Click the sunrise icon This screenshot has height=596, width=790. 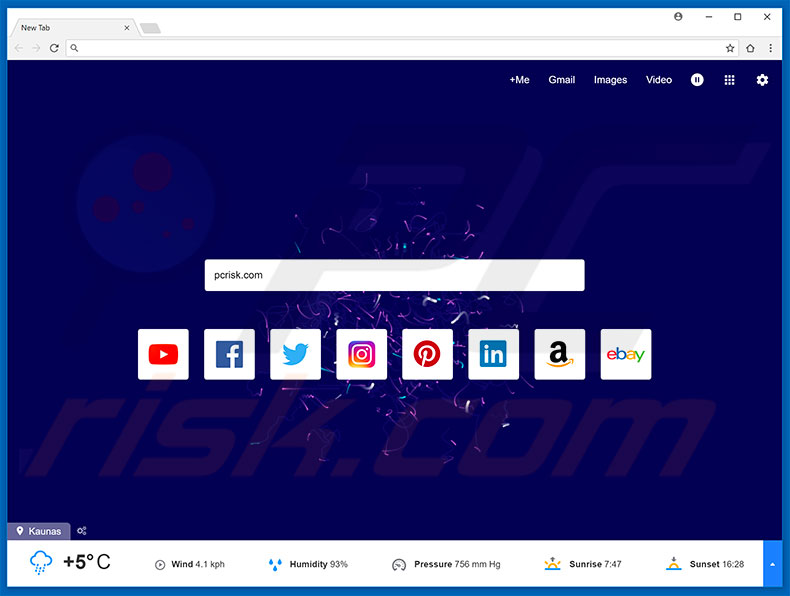pyautogui.click(x=552, y=564)
